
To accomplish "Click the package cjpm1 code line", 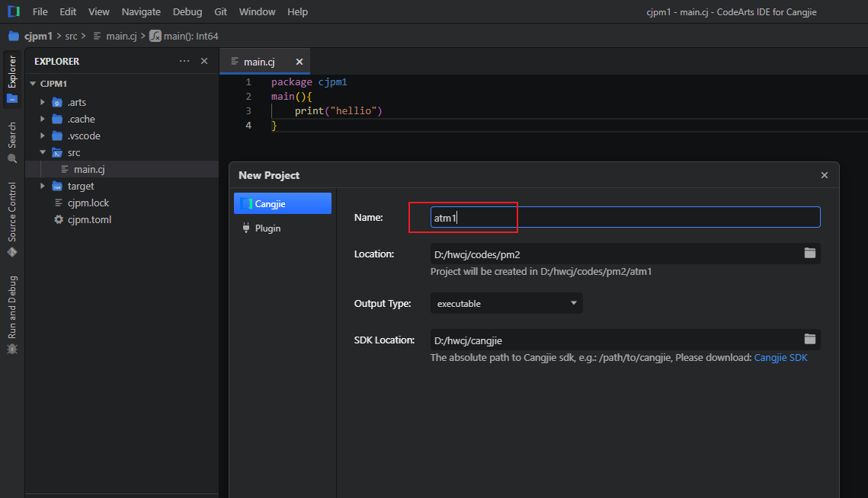I will [x=309, y=82].
